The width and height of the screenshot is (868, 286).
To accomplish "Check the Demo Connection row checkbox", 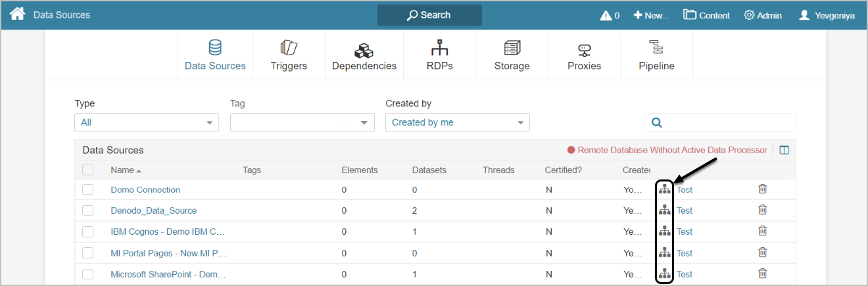I will click(88, 189).
